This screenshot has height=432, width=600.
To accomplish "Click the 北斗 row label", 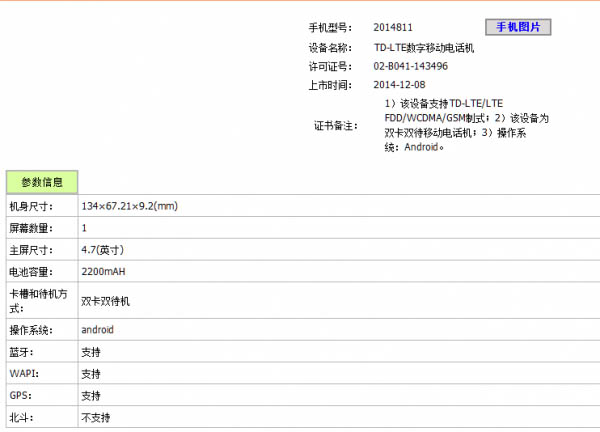I will point(21,417).
